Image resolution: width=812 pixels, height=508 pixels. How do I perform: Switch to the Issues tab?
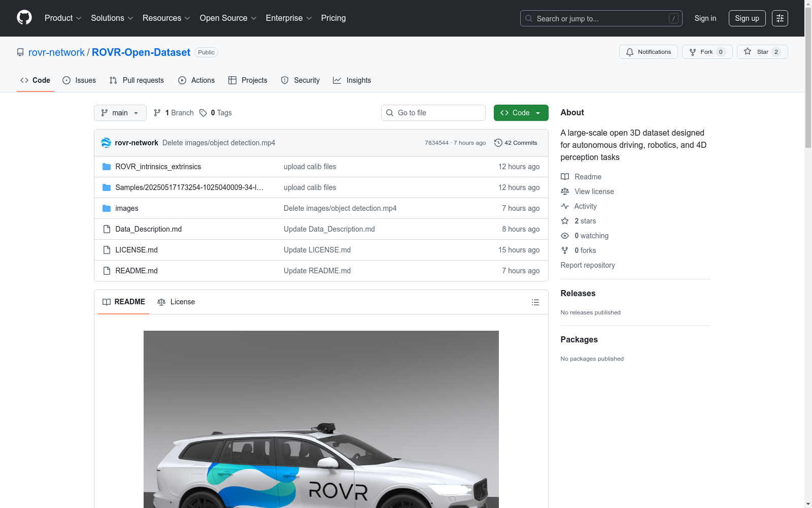79,80
